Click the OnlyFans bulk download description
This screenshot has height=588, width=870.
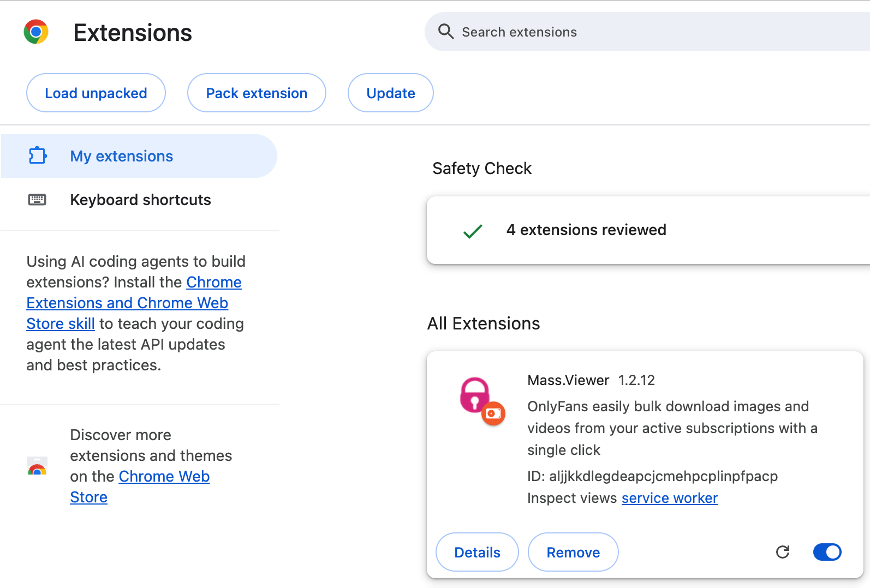tap(672, 428)
